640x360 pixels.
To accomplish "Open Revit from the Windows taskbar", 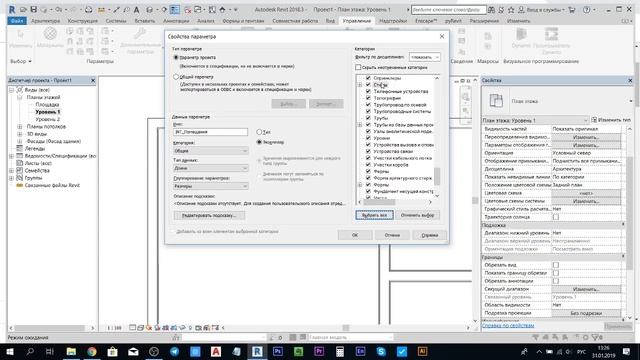I will pos(257,351).
